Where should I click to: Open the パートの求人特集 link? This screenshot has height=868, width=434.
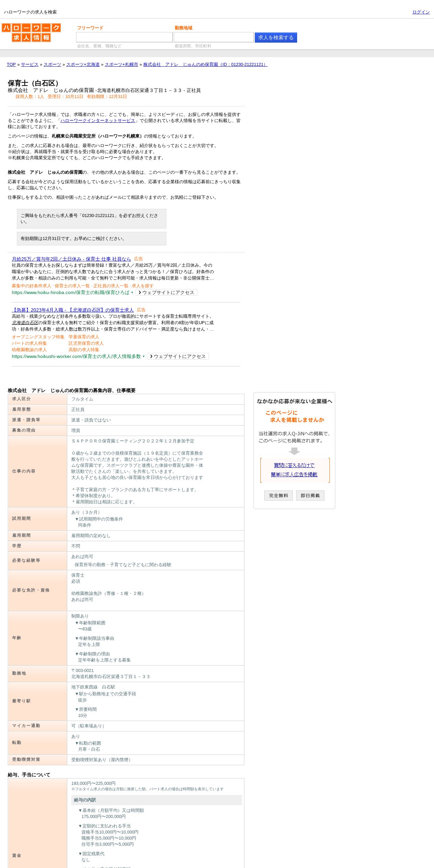(x=29, y=343)
